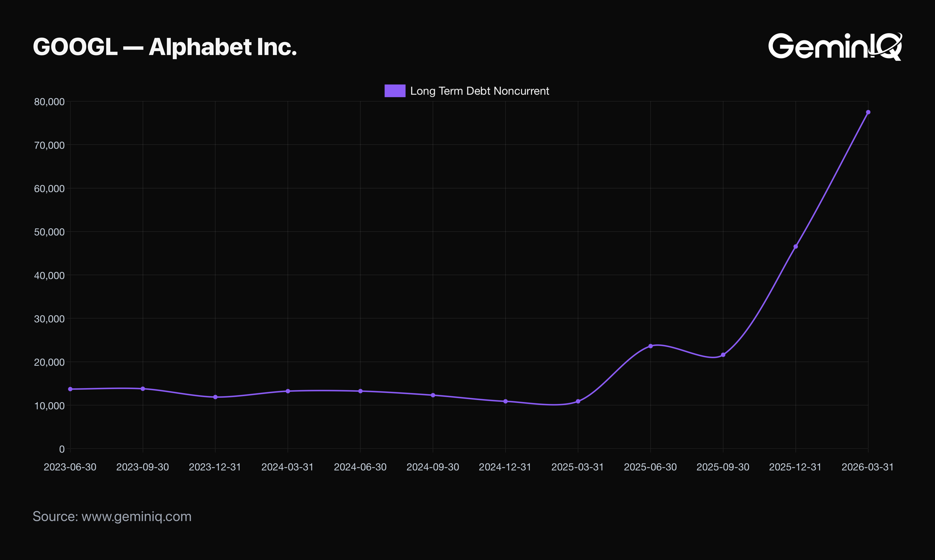Screen dimensions: 935x560
Task: Click the '2025-12-31' x-axis date label
Action: coord(795,467)
